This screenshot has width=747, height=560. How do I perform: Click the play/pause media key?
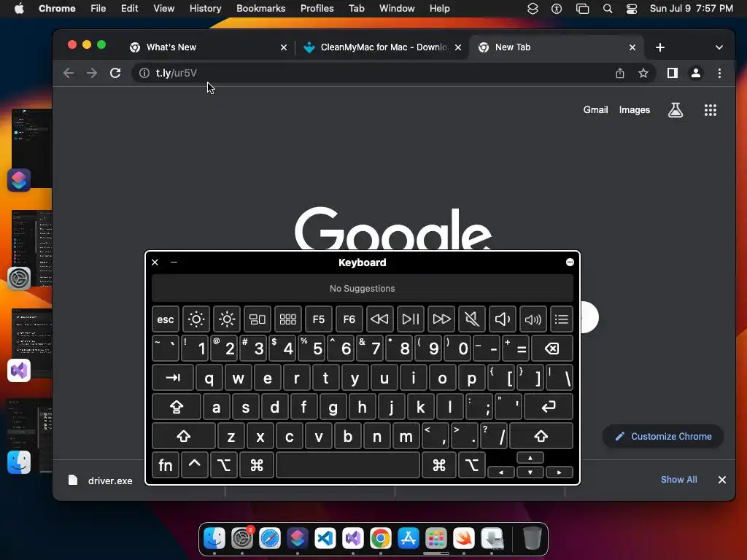410,319
